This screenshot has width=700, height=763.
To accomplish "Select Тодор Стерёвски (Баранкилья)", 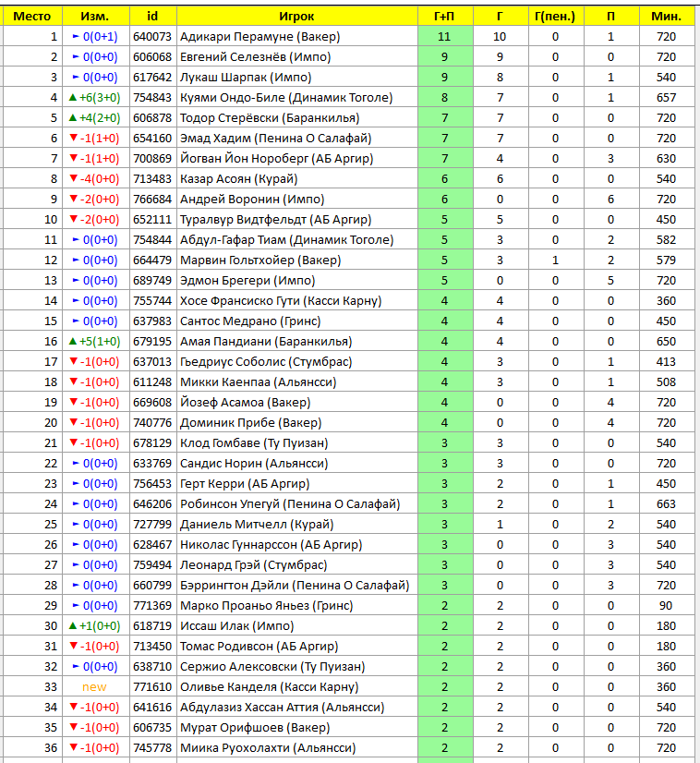I will 270,117.
